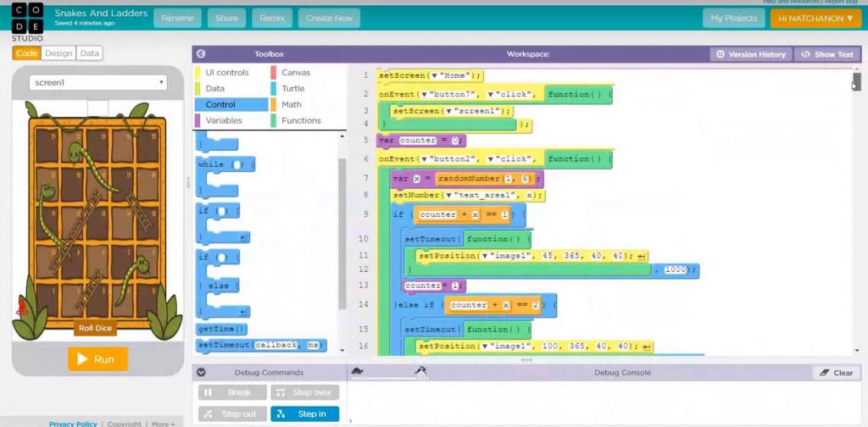Open the Hi NATCHANON account dropdown
This screenshot has width=868, height=427.
815,19
